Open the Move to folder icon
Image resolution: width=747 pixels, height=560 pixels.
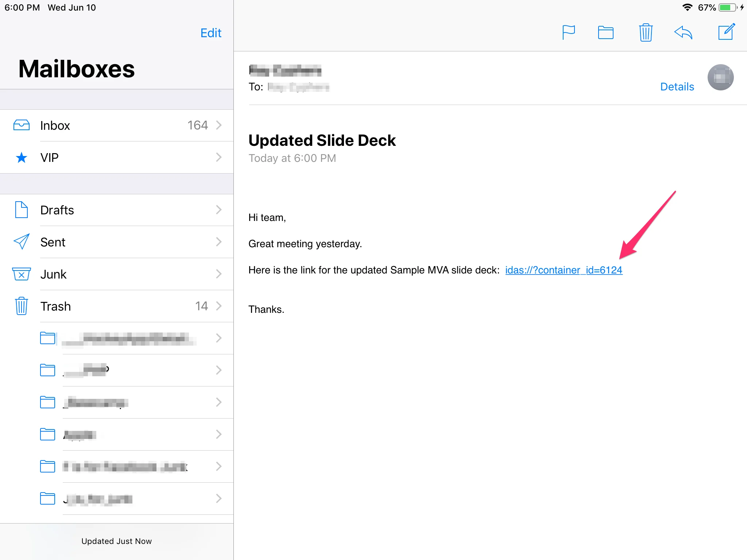[x=605, y=32]
